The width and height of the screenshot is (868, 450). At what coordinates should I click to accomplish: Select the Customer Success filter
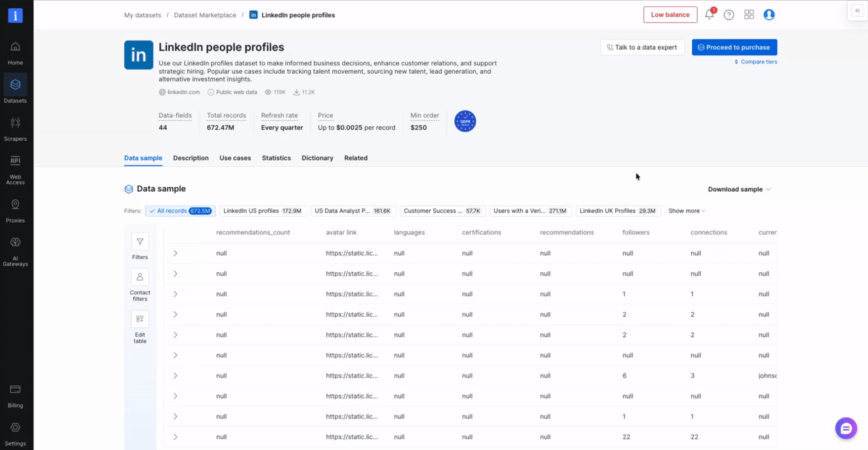[x=443, y=211]
